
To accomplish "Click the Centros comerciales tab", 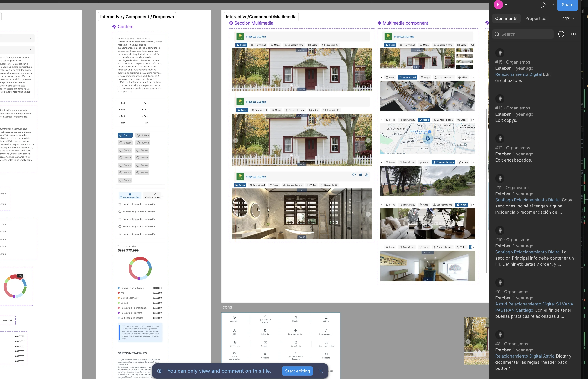I will click(x=153, y=196).
